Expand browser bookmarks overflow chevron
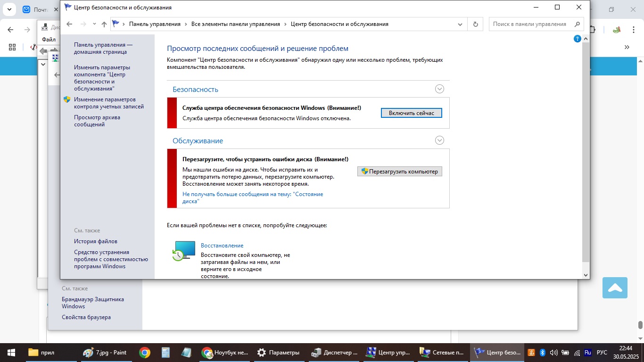 point(627,47)
